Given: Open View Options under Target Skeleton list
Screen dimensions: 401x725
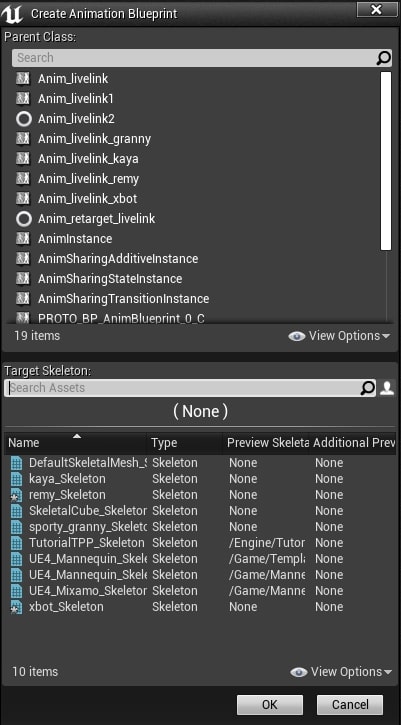Looking at the screenshot, I should click(340, 672).
